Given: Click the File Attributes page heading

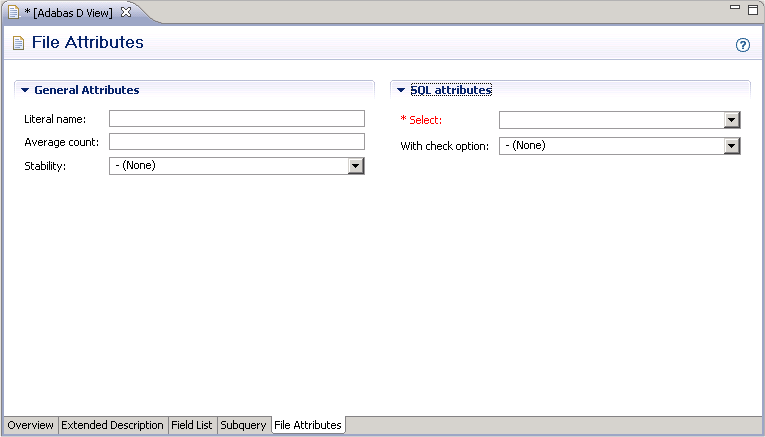Looking at the screenshot, I should (x=88, y=42).
